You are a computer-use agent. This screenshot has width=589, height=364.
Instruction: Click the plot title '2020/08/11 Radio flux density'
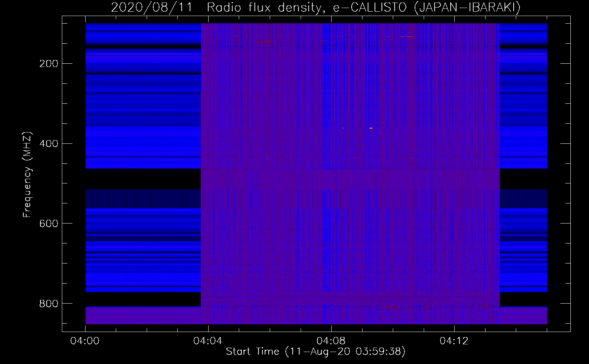(316, 7)
